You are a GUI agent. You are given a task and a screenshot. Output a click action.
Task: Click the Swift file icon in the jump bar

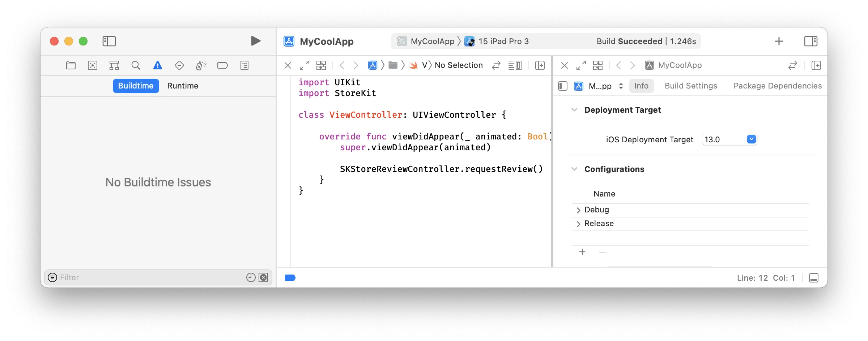(413, 65)
